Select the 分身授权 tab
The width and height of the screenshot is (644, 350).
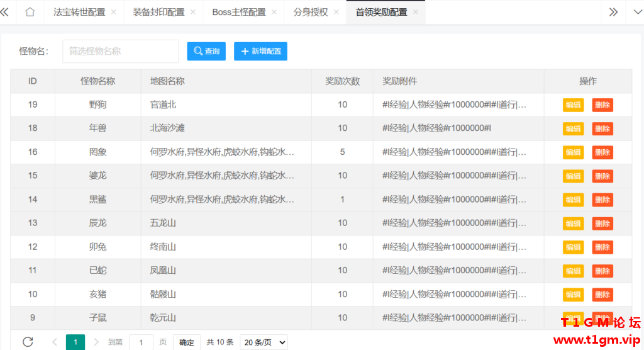tap(311, 13)
